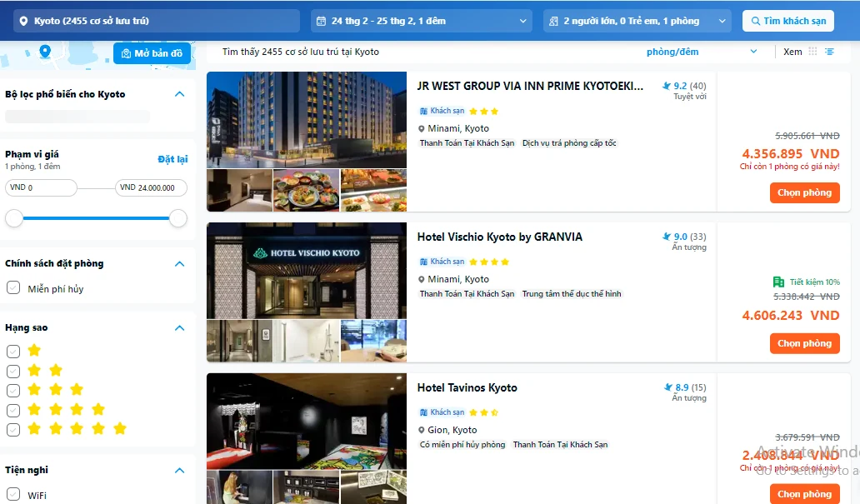Collapse the Tiện nghi section
The width and height of the screenshot is (860, 504).
(179, 471)
